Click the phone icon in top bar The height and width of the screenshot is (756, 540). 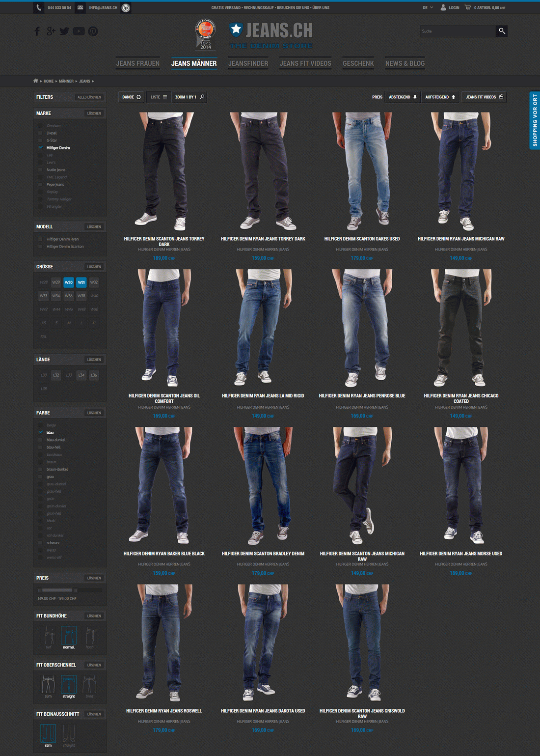[x=39, y=8]
